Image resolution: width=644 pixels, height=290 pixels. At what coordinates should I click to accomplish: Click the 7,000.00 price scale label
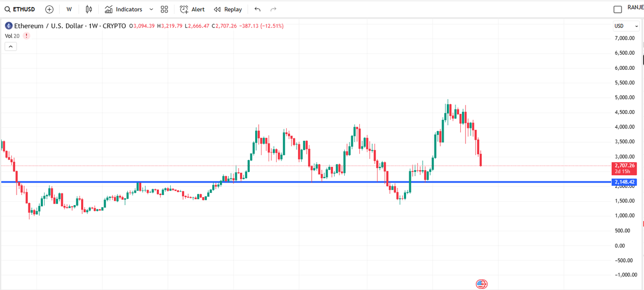click(x=625, y=38)
